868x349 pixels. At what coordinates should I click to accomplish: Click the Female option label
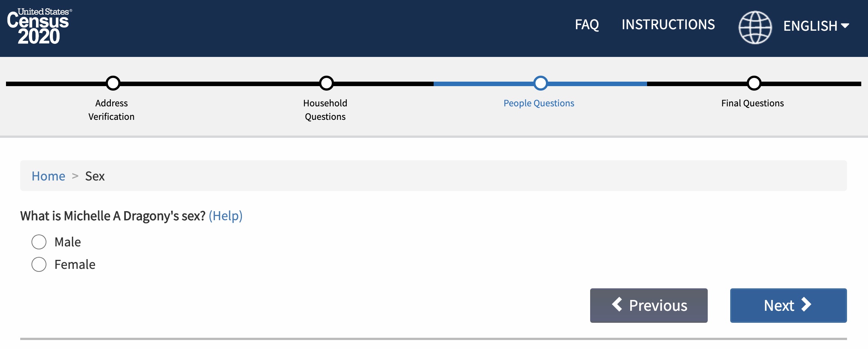[x=75, y=264]
